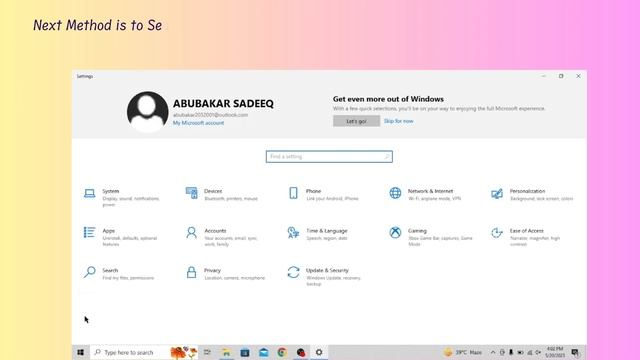Open Microsoft Store from the taskbar
The image size is (640, 360).
tap(245, 352)
